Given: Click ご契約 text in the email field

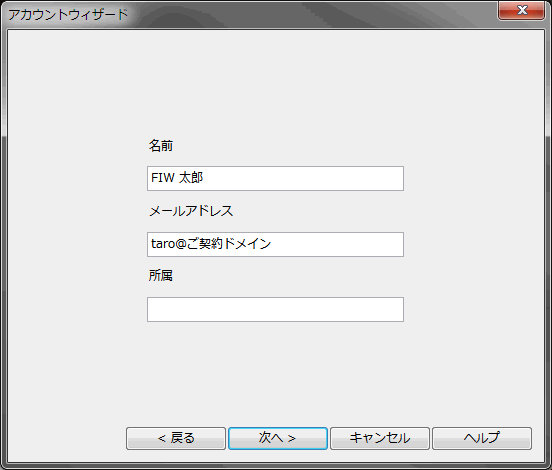Looking at the screenshot, I should tap(205, 244).
